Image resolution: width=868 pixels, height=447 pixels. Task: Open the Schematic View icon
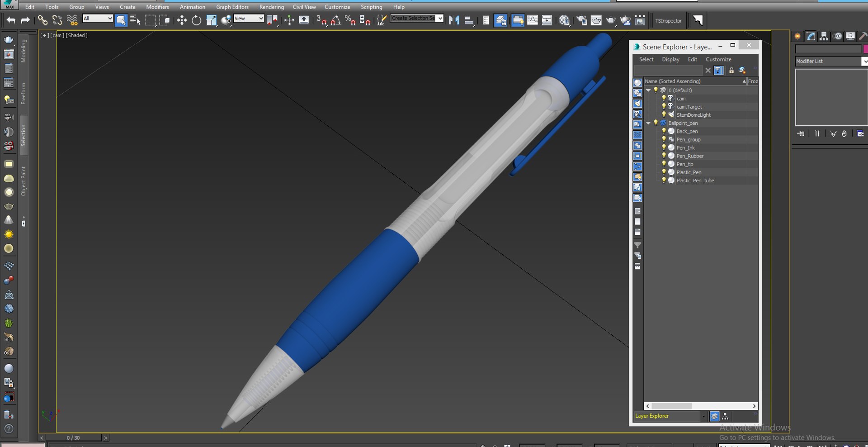pos(547,20)
